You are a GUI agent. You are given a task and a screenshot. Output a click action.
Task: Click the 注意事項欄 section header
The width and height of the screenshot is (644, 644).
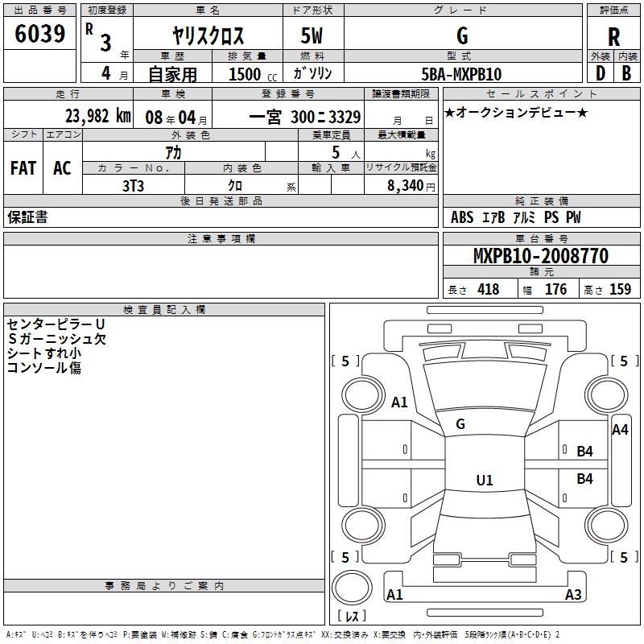click(x=221, y=238)
